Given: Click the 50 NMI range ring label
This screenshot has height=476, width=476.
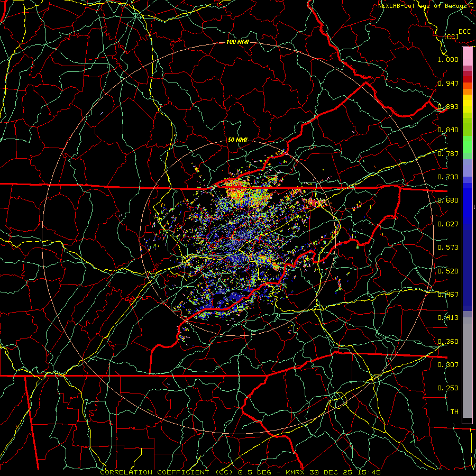Looking at the screenshot, I should (x=237, y=140).
